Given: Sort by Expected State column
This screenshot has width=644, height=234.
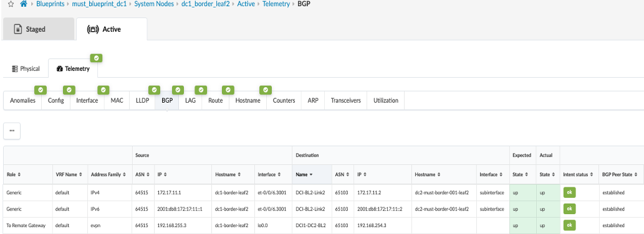Looking at the screenshot, I should click(x=522, y=175).
